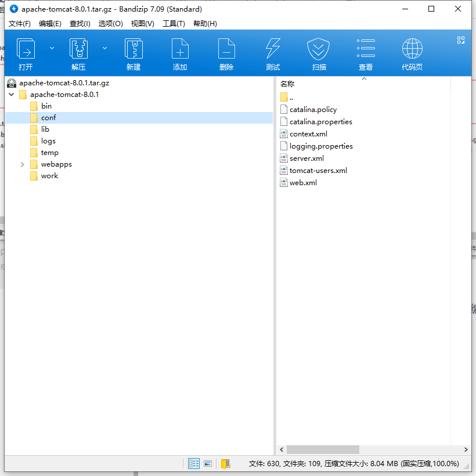Select the apache-tomcat-8.0.1.tar.gz root archive icon

12,83
